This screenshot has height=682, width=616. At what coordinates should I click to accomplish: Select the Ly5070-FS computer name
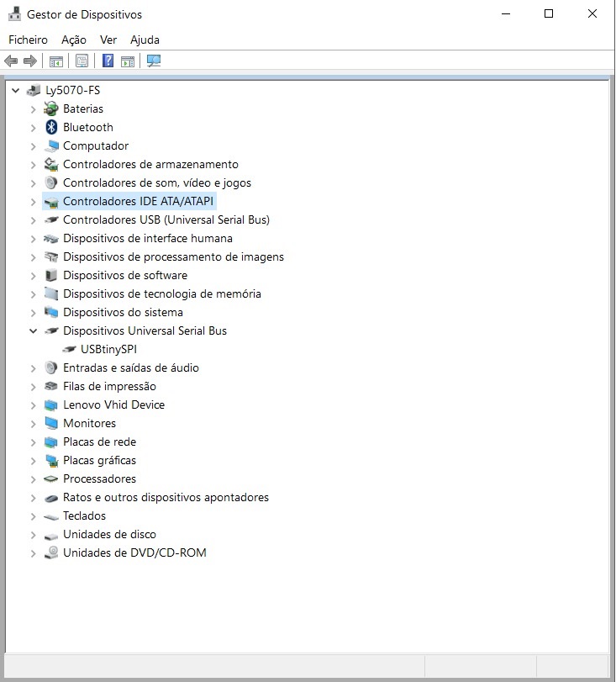72,90
